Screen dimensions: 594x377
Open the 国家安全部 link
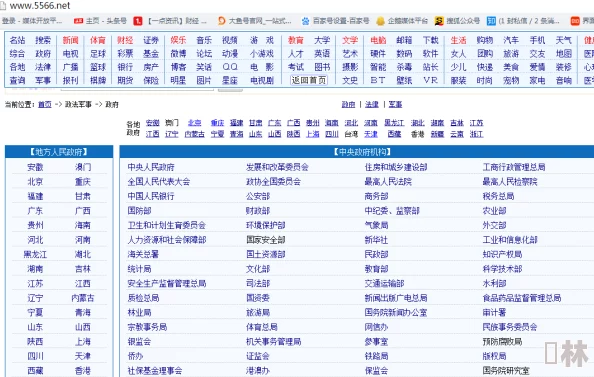click(266, 240)
